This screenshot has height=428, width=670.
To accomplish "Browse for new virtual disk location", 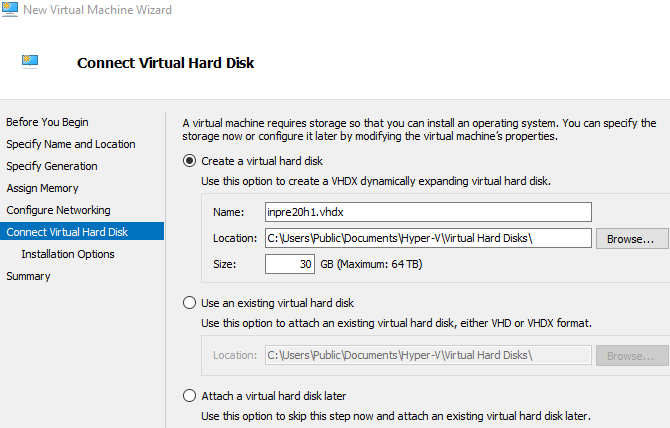I will pos(632,239).
